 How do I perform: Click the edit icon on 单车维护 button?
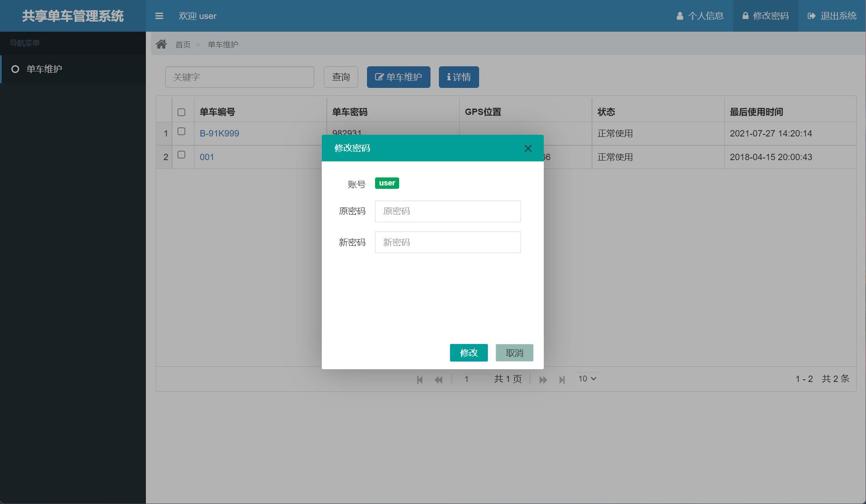(379, 77)
